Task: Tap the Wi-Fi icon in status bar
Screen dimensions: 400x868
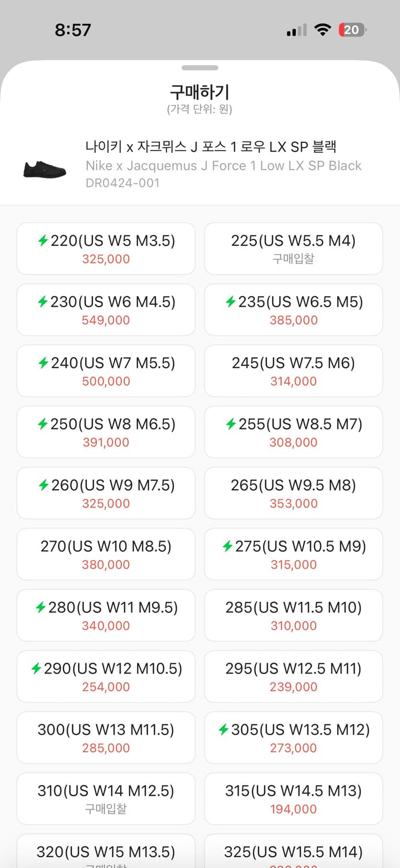Action: (x=322, y=30)
